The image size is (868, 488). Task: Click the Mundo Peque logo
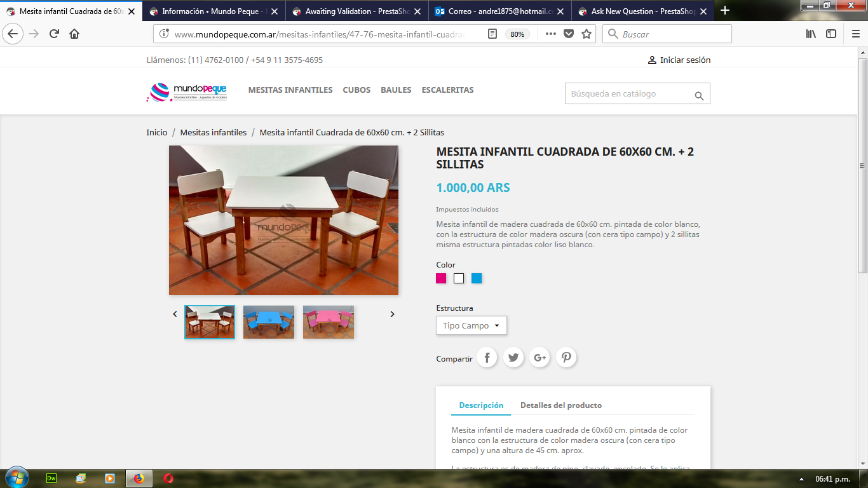pos(187,92)
